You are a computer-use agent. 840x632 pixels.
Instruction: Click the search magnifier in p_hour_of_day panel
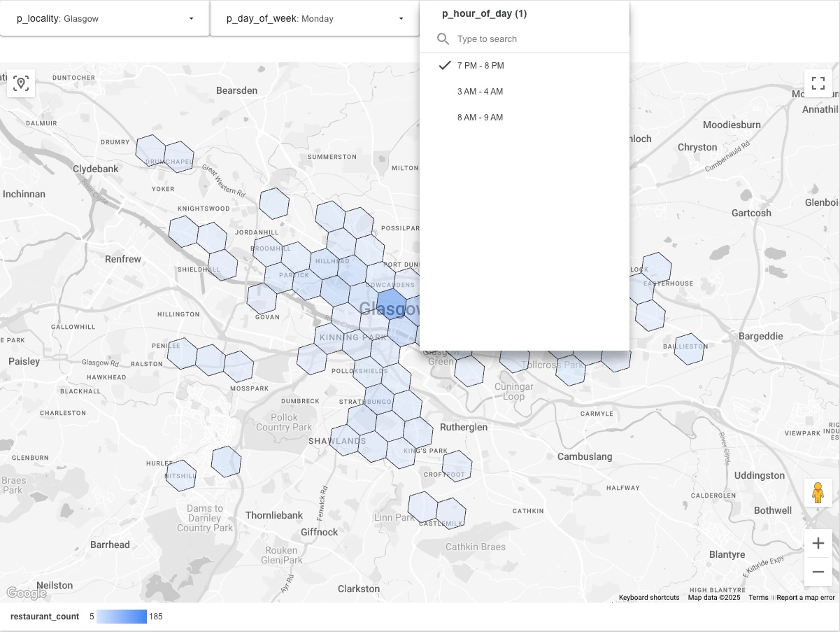(x=443, y=38)
